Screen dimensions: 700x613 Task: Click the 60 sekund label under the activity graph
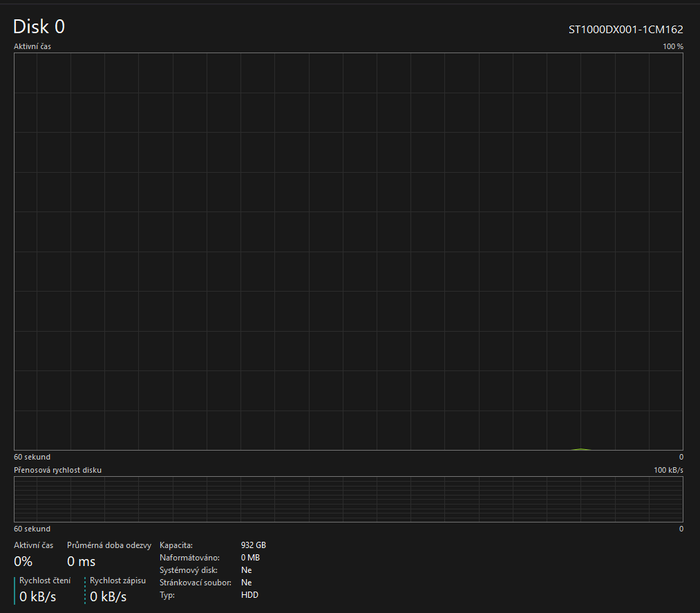(x=32, y=457)
